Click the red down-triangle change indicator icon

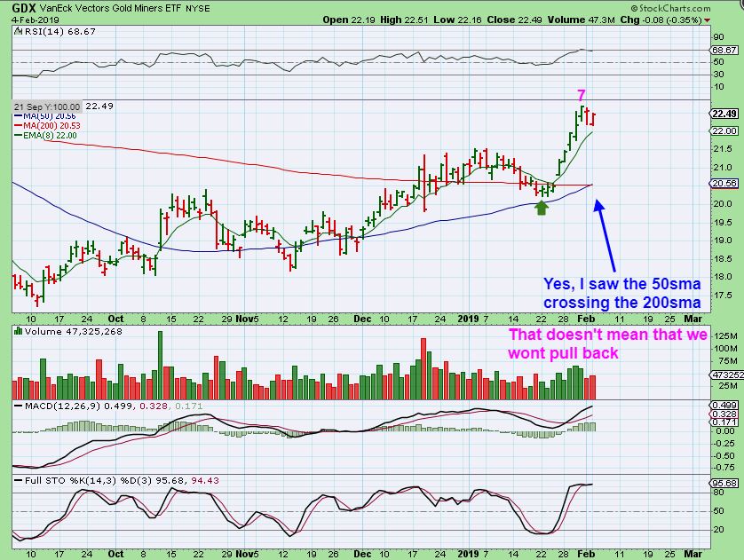pyautogui.click(x=707, y=20)
